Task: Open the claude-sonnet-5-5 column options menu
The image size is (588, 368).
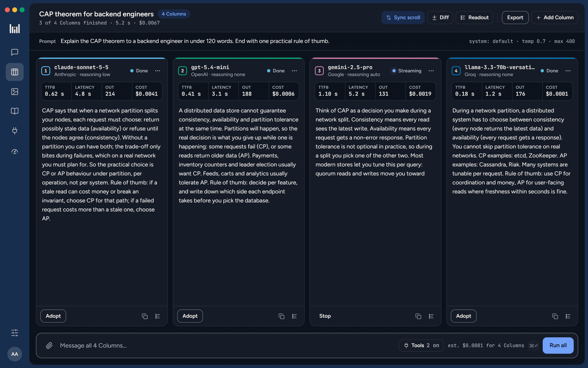Action: pyautogui.click(x=158, y=71)
